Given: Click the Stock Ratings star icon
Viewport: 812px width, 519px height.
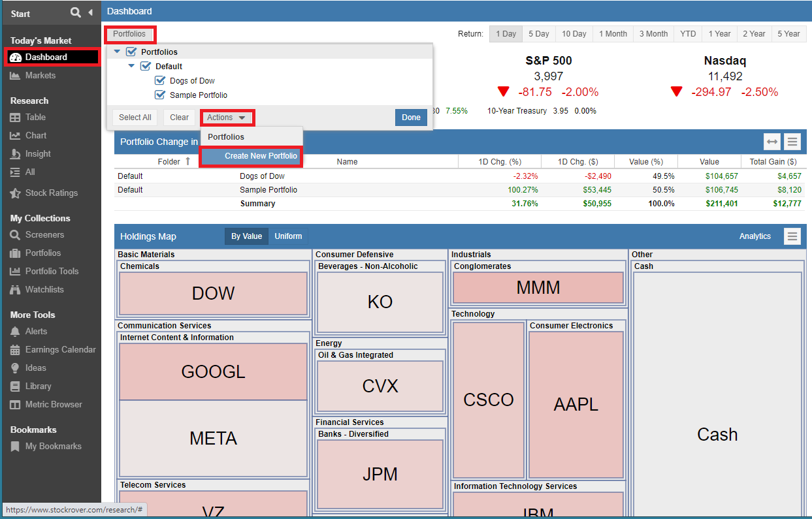Looking at the screenshot, I should 16,193.
